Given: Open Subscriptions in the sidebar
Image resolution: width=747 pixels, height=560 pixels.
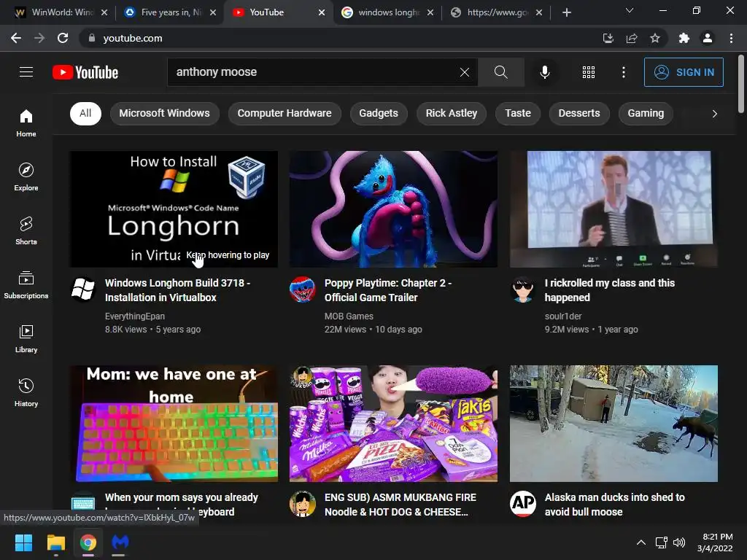Looking at the screenshot, I should coord(26,285).
